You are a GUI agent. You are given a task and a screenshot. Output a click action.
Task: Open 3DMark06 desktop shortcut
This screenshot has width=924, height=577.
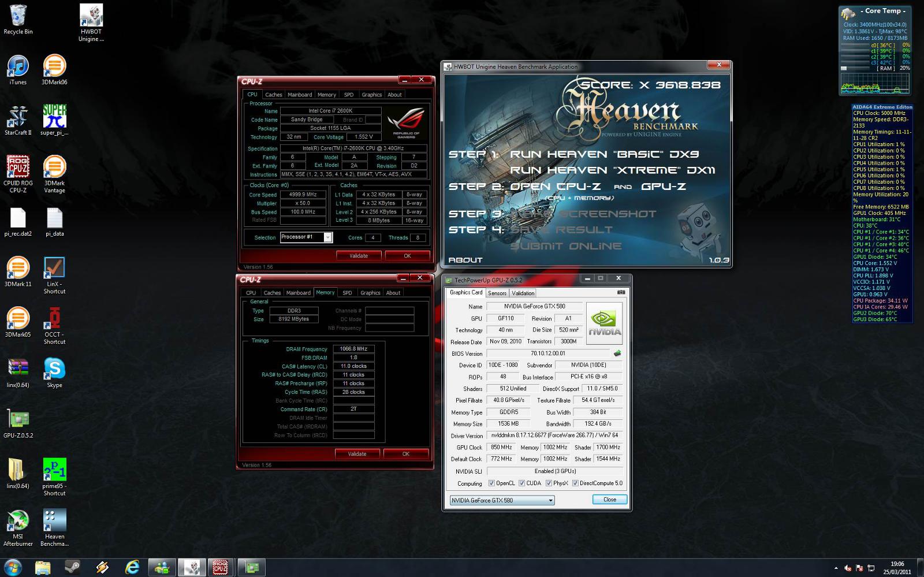54,70
